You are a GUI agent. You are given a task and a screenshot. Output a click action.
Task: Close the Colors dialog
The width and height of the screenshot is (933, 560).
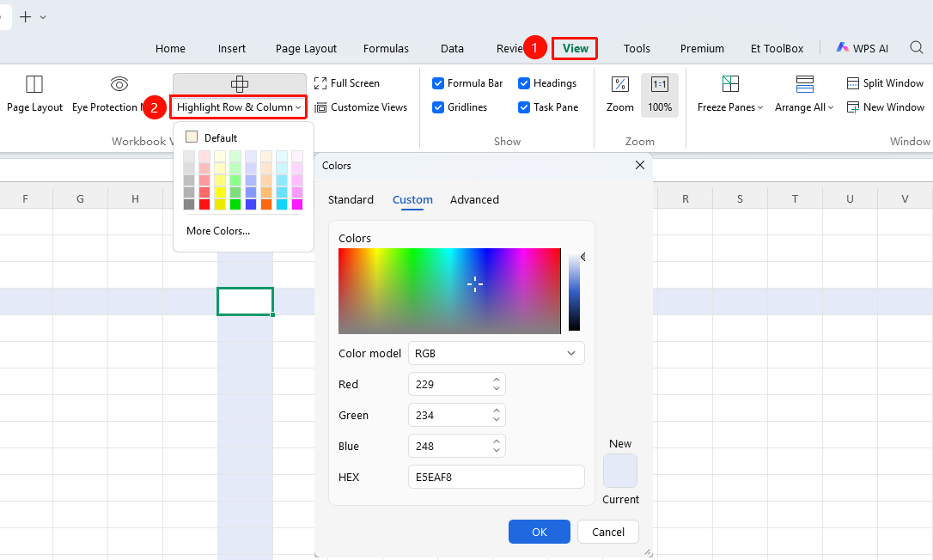640,165
